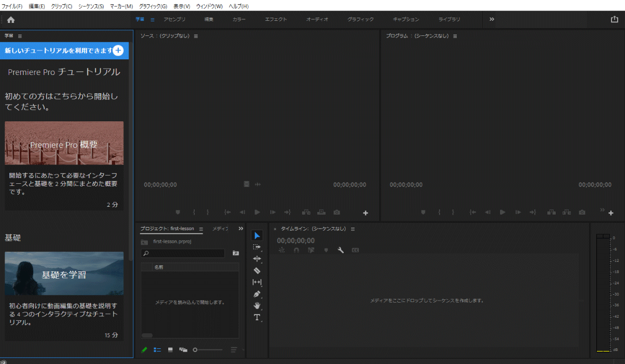
Task: Open the シーケンス(S) menu
Action: tap(91, 6)
